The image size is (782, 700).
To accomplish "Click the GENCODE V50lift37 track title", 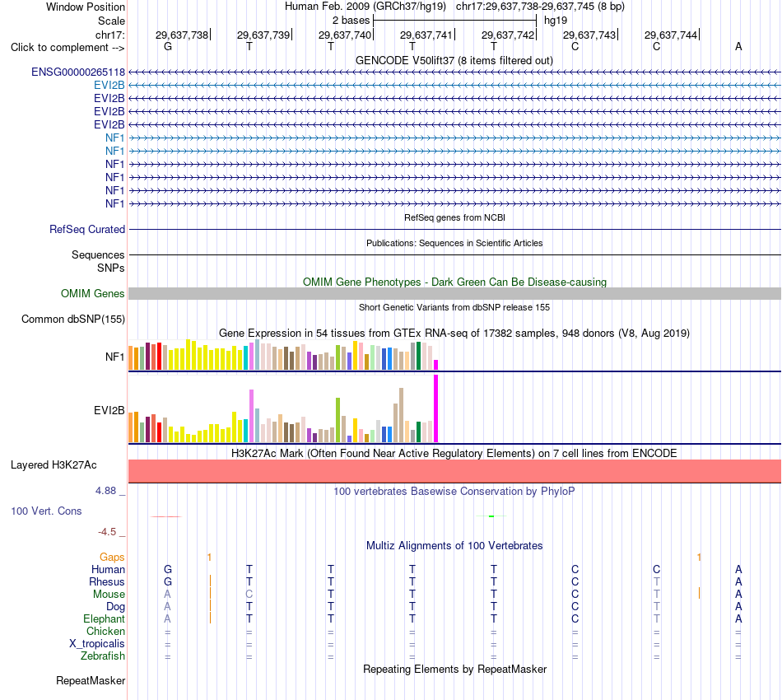I will [x=454, y=61].
